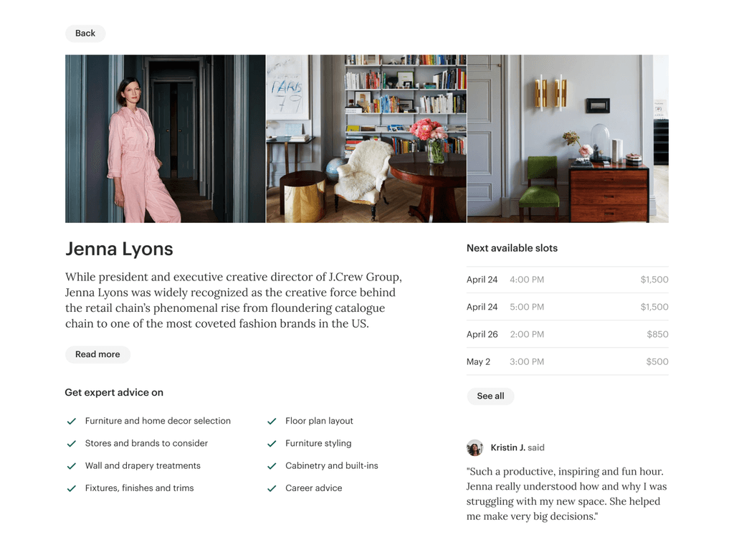Select the April 24 4:00 PM slot
Viewport: 734px width, 560px height.
[x=568, y=280]
